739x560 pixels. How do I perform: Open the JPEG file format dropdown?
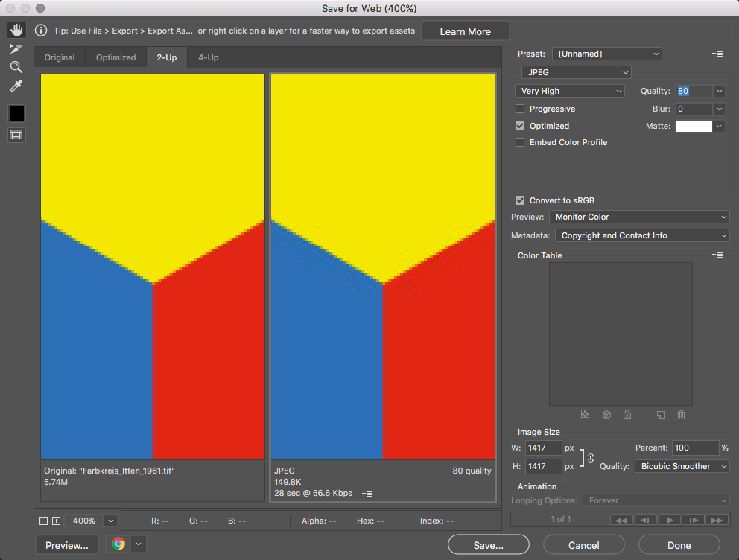(x=576, y=72)
